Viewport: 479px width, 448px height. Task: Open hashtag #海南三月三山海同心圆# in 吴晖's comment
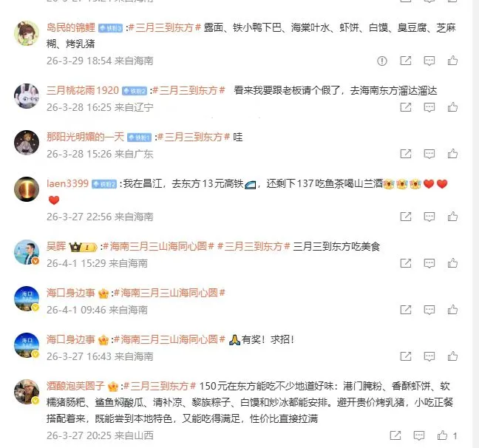(x=158, y=246)
